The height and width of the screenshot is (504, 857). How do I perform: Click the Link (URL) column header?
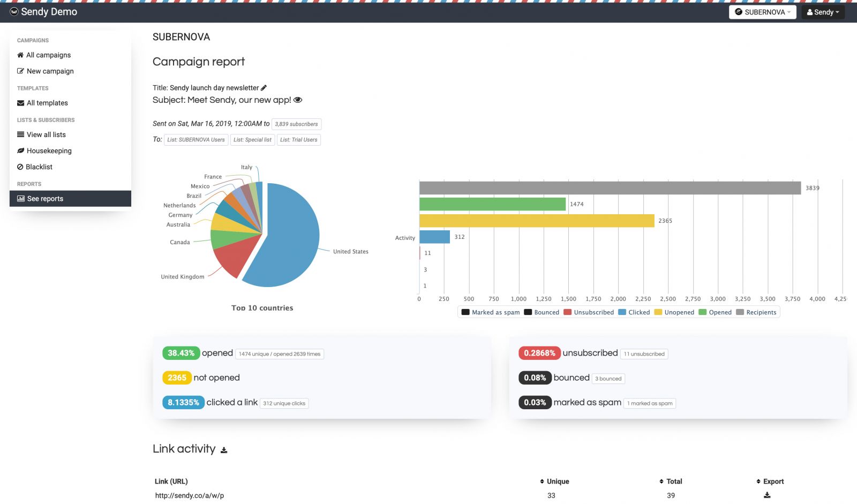[x=171, y=482]
